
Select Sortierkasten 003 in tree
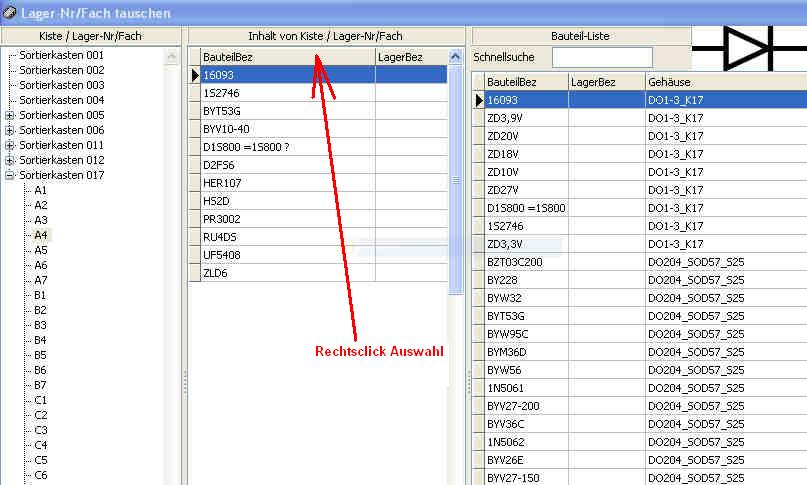pos(62,85)
